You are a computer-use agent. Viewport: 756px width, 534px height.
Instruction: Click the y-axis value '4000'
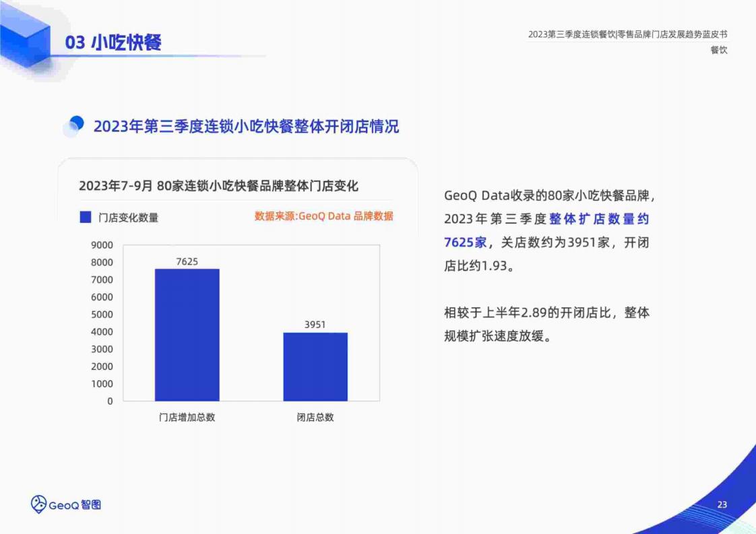[x=102, y=331]
